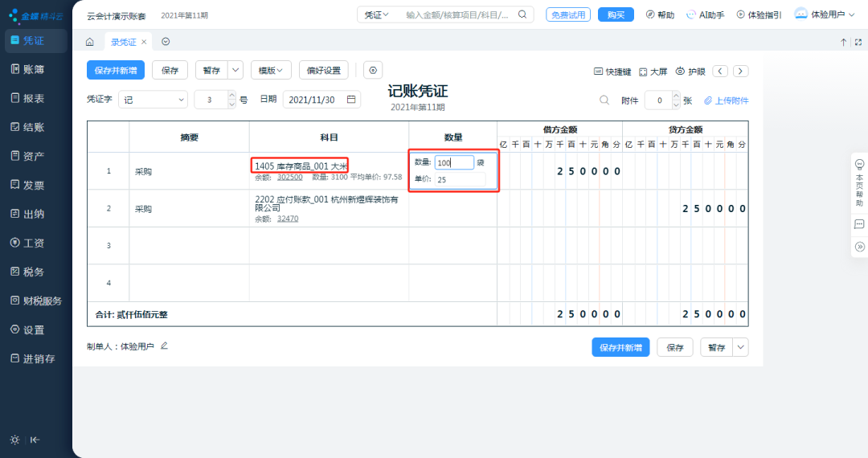Click the 数量 input with value 100
The height and width of the screenshot is (458, 868).
tap(454, 162)
